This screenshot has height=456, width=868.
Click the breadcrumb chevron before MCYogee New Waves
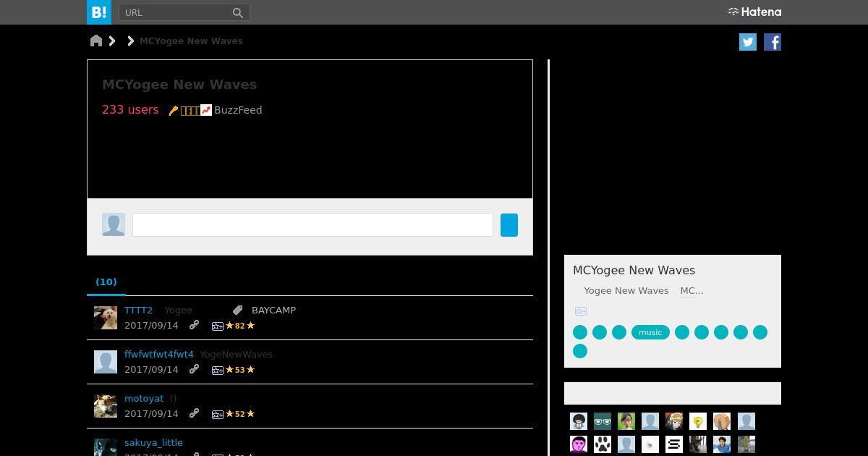[130, 41]
